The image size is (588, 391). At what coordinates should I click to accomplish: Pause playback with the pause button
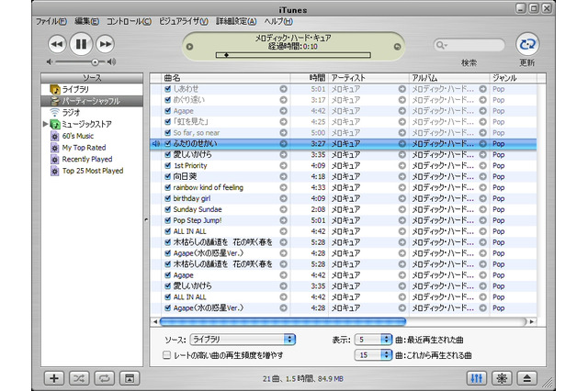pyautogui.click(x=81, y=44)
